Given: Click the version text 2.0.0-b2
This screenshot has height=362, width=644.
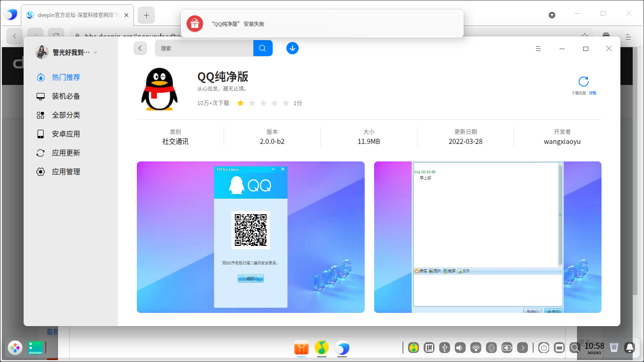Looking at the screenshot, I should tap(272, 142).
